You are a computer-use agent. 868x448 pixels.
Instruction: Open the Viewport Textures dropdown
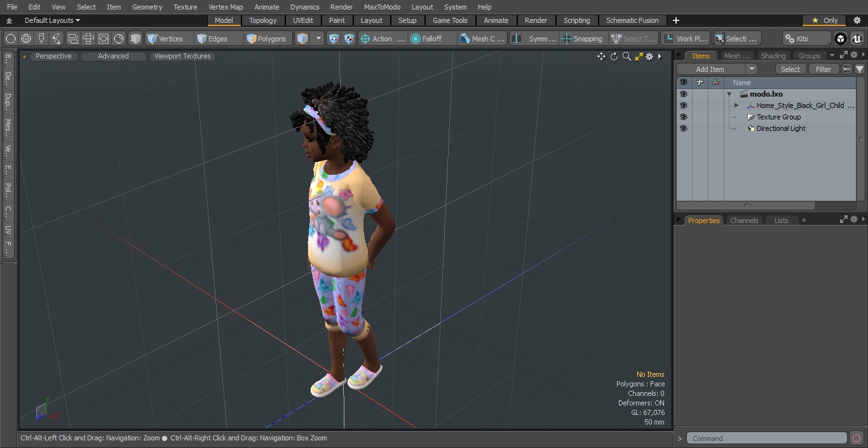(x=182, y=56)
